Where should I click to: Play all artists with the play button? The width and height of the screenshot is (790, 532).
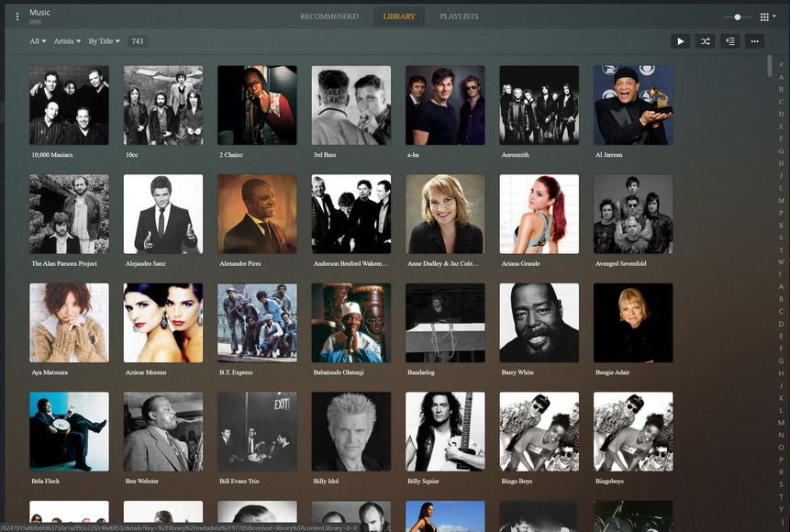(680, 41)
